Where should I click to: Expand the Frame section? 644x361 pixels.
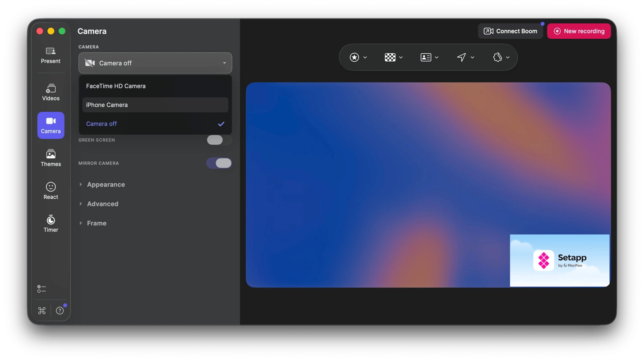click(93, 223)
